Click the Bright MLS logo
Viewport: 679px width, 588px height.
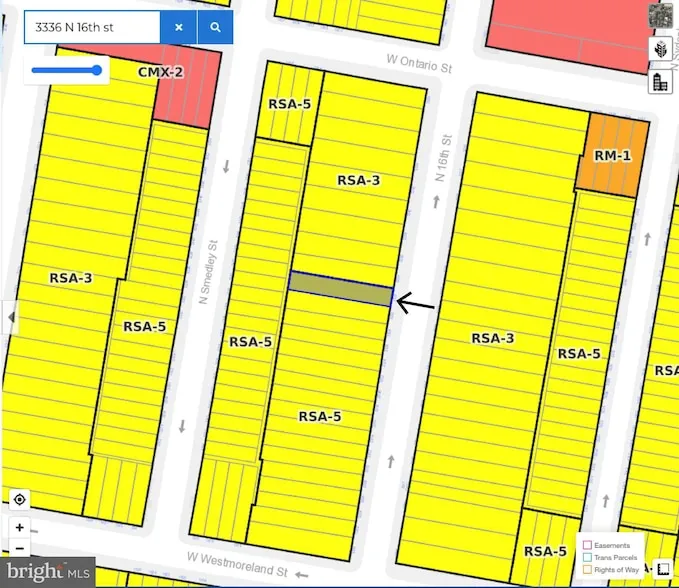[47, 573]
